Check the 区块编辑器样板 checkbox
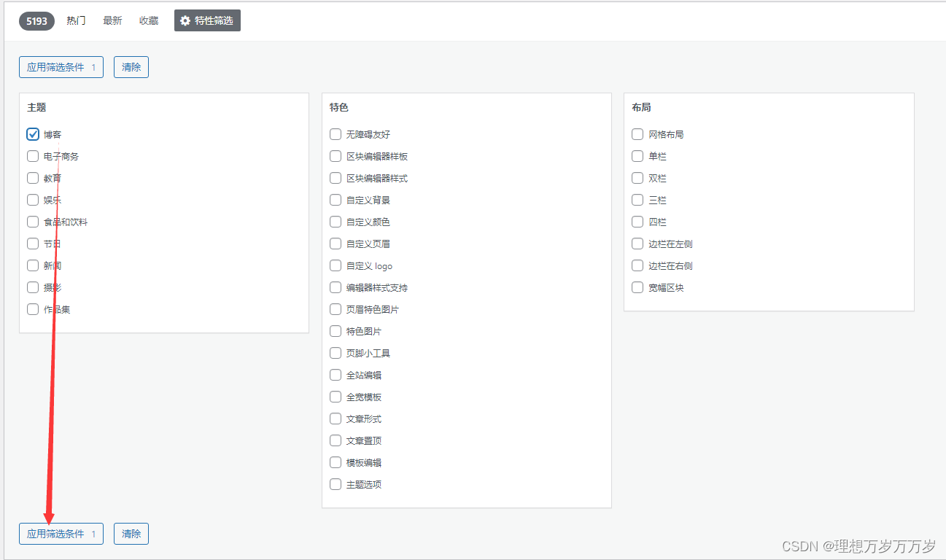946x560 pixels. click(x=336, y=156)
